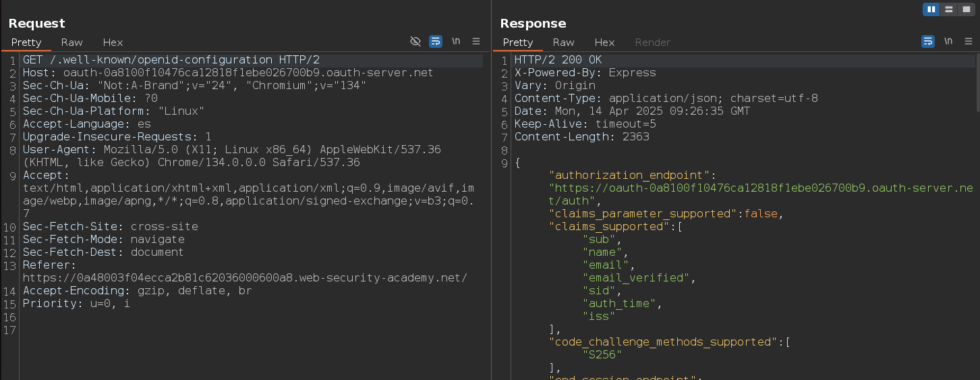Open the Response Pretty tab
This screenshot has height=380, width=980.
[x=518, y=43]
